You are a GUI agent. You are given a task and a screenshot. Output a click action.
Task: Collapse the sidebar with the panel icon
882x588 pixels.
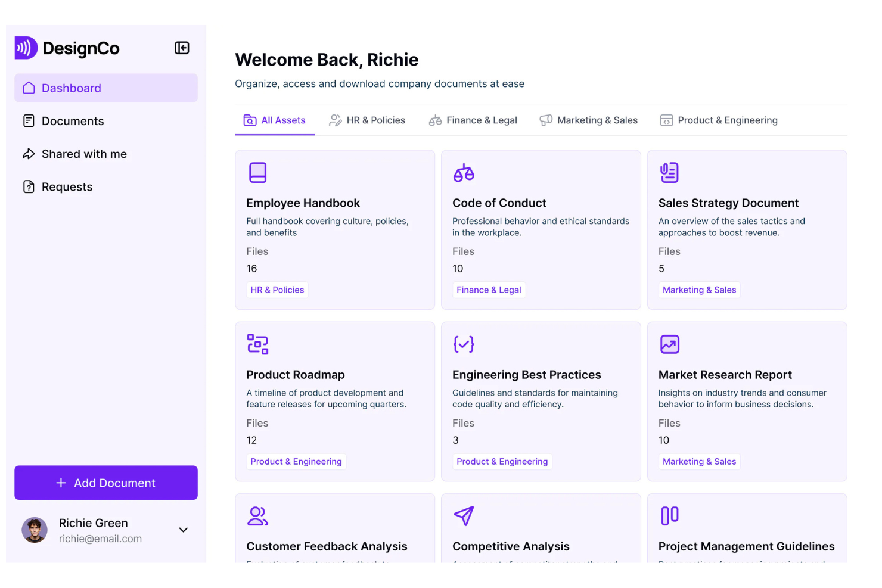click(x=182, y=48)
